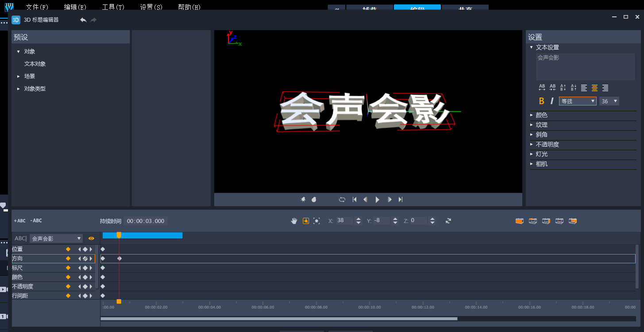Go to previous keyframe in 标尺 row

(x=80, y=268)
